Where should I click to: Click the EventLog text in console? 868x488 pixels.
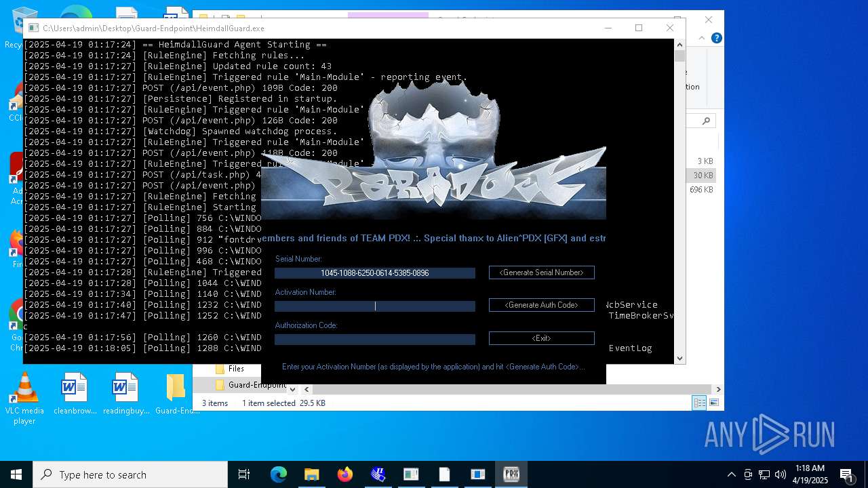tap(631, 348)
